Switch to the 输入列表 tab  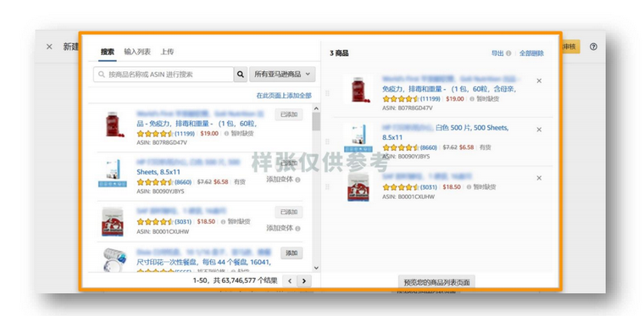click(137, 52)
